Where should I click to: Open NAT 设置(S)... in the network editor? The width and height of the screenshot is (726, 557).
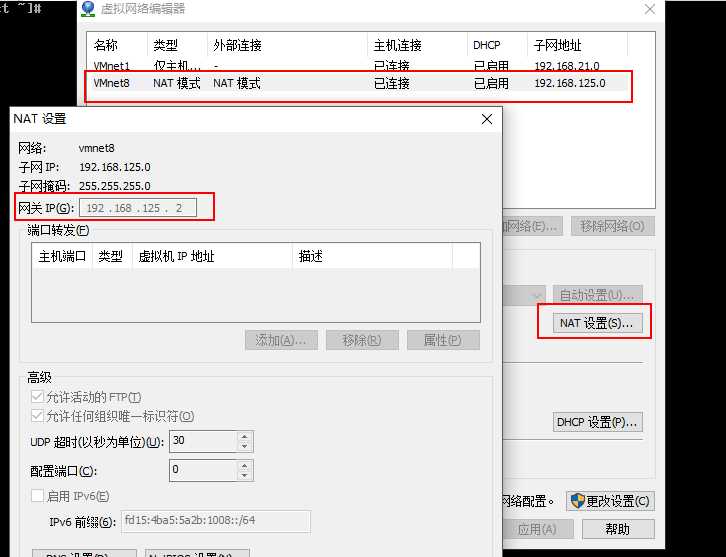597,323
